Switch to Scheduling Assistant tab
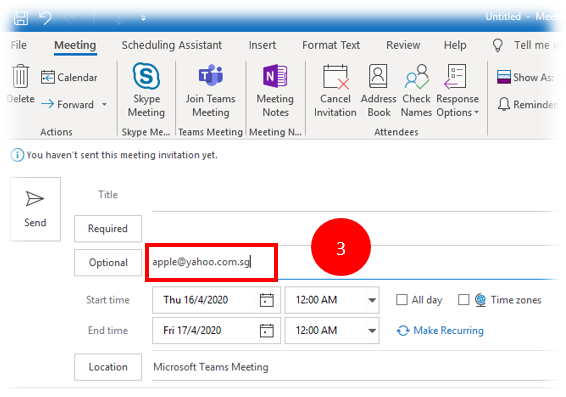The height and width of the screenshot is (397, 566). click(x=171, y=45)
